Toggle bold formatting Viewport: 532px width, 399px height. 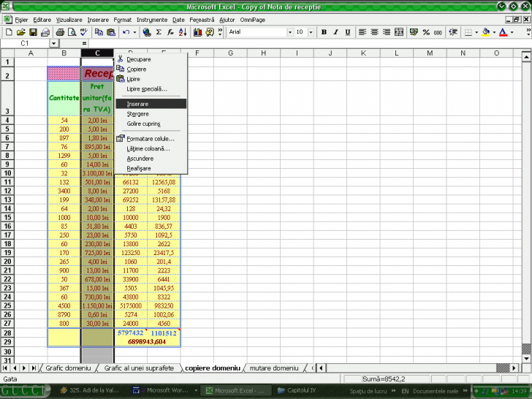click(324, 32)
